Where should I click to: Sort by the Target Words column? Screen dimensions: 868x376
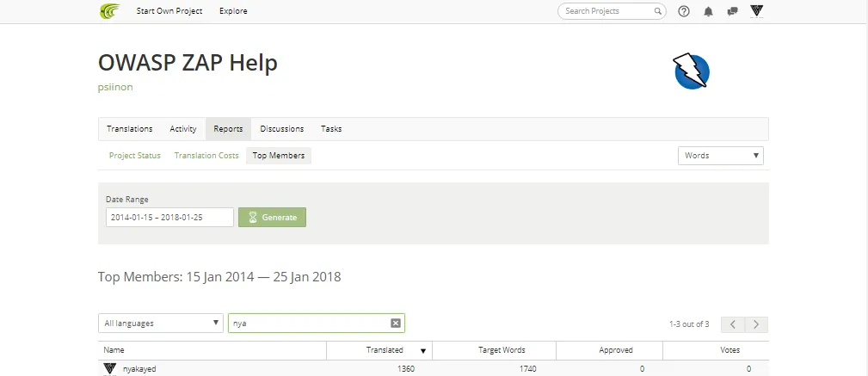tap(502, 350)
